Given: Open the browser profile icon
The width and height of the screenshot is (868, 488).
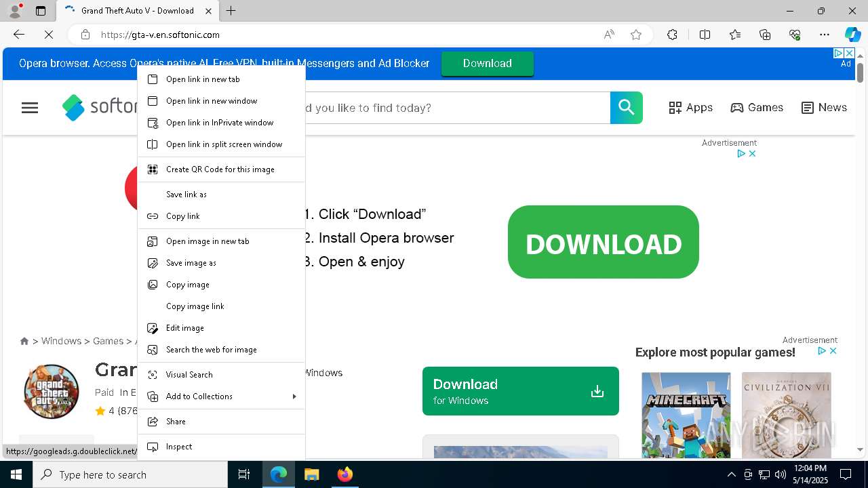Looking at the screenshot, I should (15, 11).
